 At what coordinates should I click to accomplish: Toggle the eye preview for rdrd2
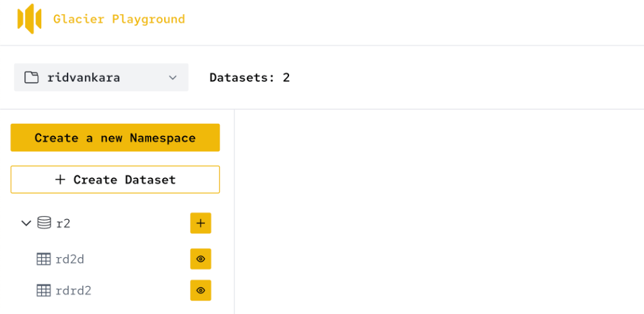(x=200, y=291)
